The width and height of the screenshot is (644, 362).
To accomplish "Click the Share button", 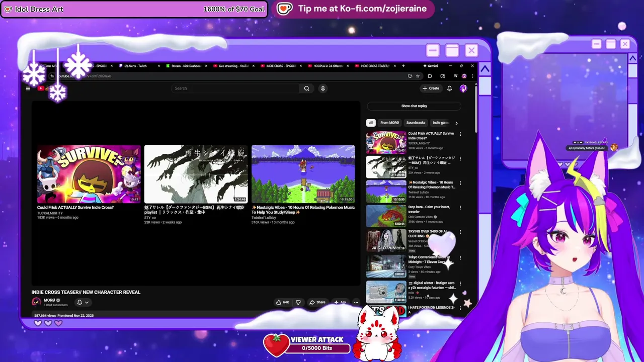I will pos(317,302).
